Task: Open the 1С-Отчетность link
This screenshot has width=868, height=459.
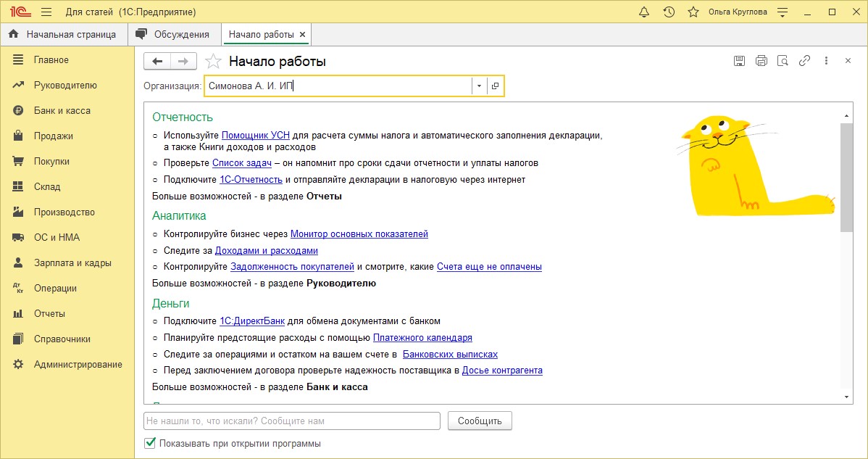Action: [251, 179]
